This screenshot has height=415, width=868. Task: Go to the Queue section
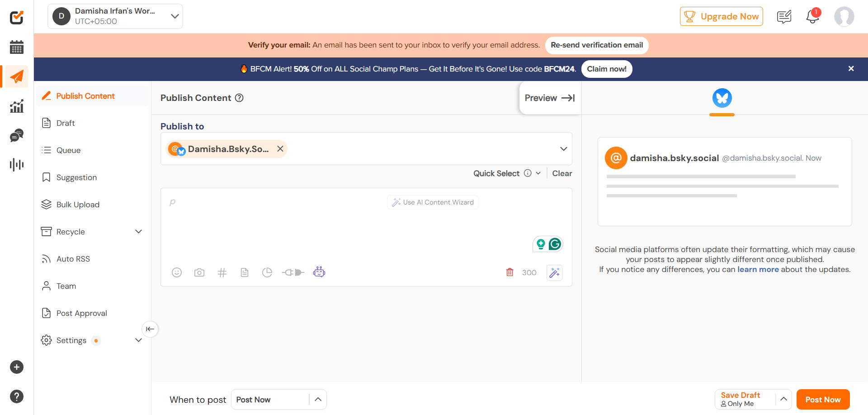click(x=92, y=150)
